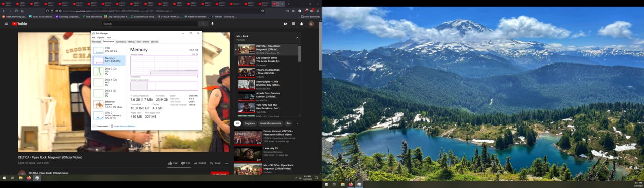Like the video with thumbs up
Image resolution: width=644 pixels, height=188 pixels.
171,163
